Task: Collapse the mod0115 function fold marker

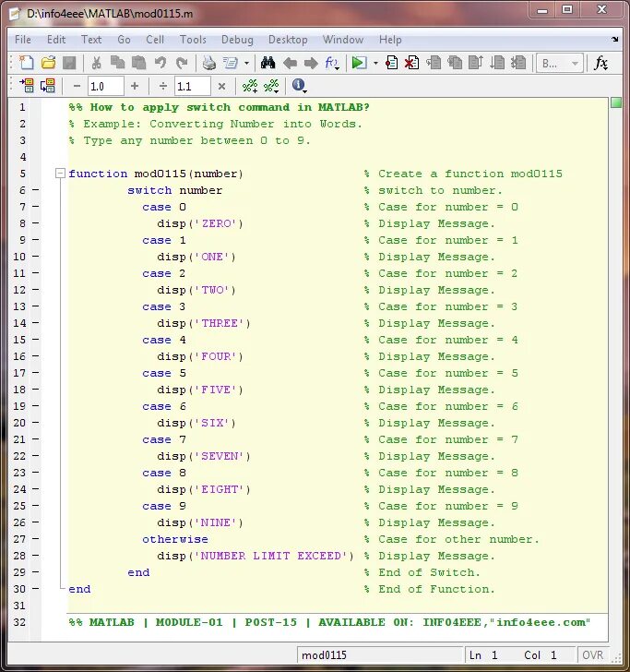Action: coord(60,174)
